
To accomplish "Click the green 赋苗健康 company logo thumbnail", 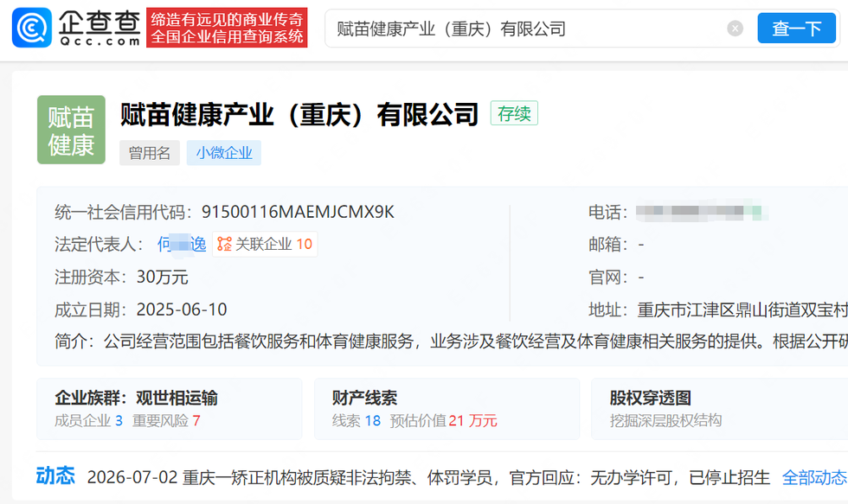I will [x=71, y=130].
